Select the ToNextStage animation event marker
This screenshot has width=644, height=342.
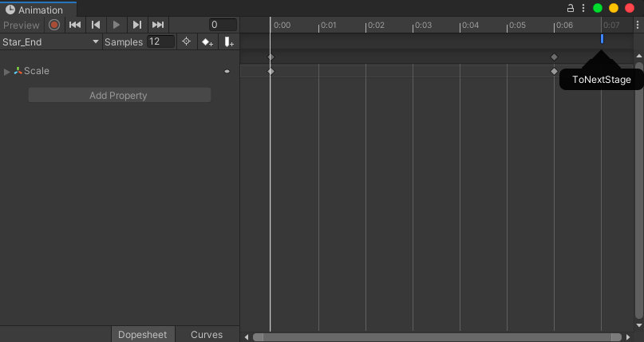pos(603,39)
